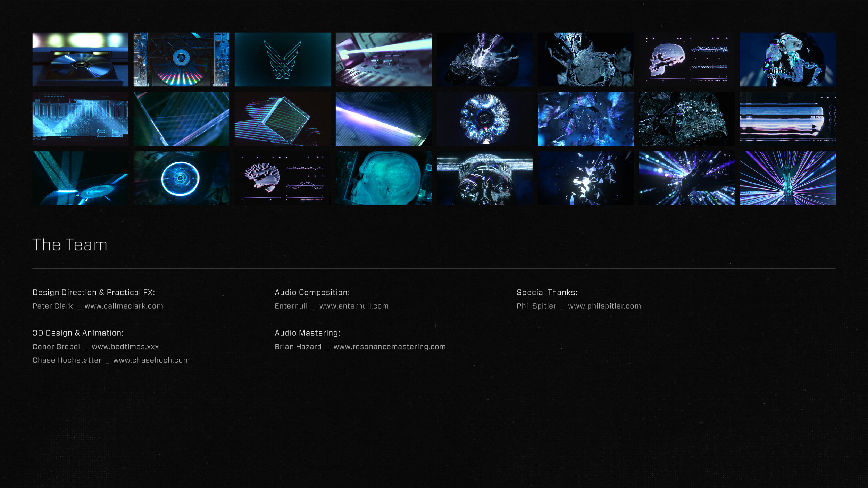Open the CD tray thumbnail
This screenshot has height=488, width=868.
click(80, 59)
